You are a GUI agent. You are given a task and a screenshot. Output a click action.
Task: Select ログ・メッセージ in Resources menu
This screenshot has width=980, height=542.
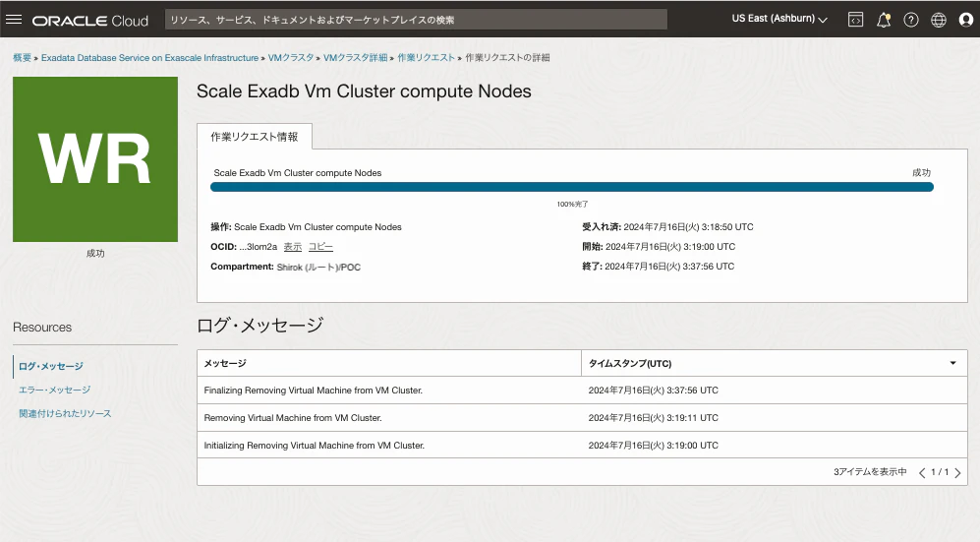click(51, 366)
